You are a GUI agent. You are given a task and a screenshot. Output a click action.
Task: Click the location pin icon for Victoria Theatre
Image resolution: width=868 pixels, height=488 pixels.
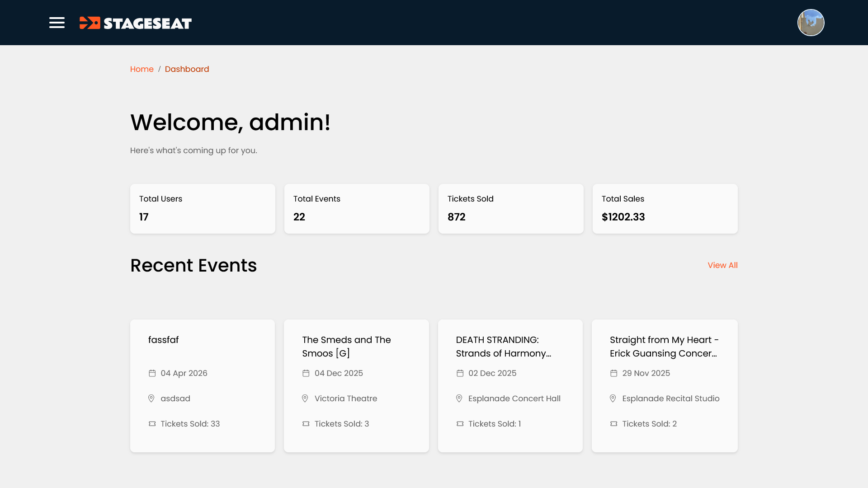[306, 399]
